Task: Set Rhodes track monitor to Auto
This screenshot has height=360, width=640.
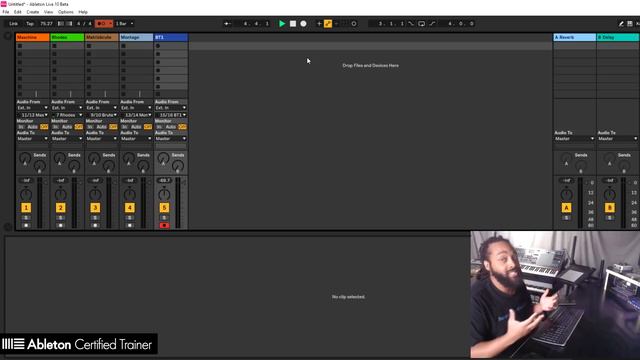Action: coord(67,127)
